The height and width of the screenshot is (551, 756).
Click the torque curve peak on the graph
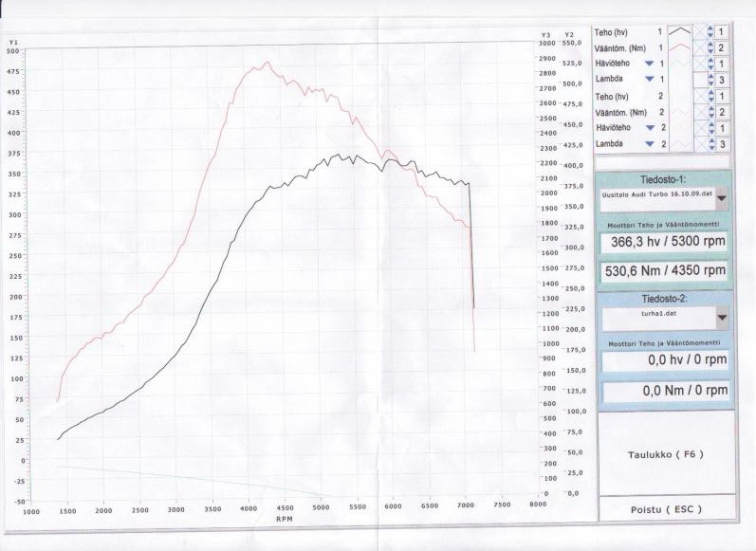point(267,63)
